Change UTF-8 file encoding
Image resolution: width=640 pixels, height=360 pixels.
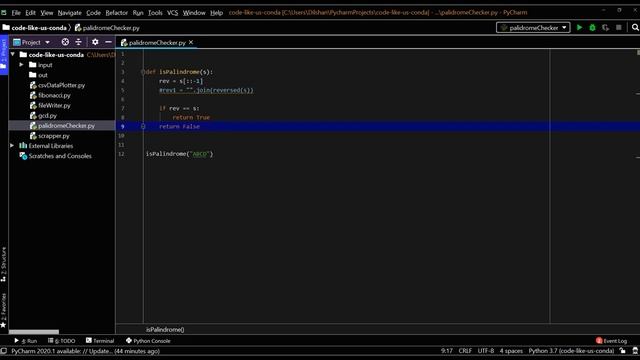click(486, 351)
